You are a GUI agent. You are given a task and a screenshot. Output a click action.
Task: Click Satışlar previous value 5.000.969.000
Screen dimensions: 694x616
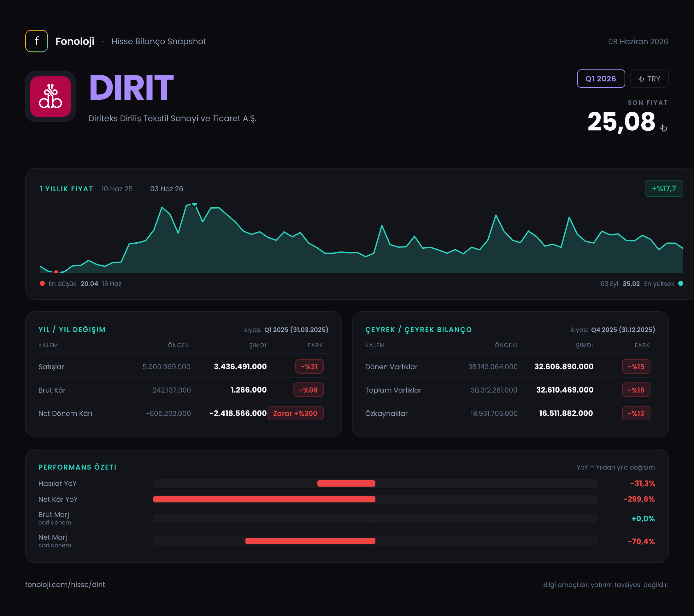[166, 367]
